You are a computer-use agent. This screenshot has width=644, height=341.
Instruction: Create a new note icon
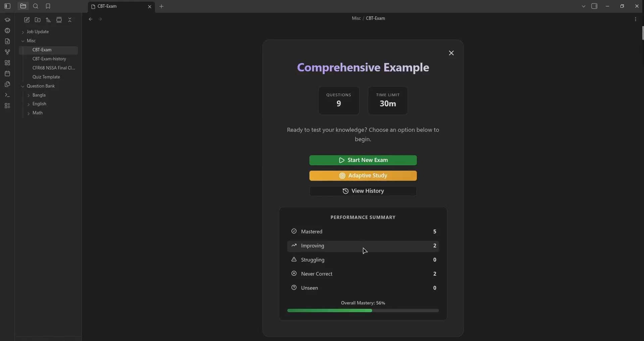pos(27,20)
